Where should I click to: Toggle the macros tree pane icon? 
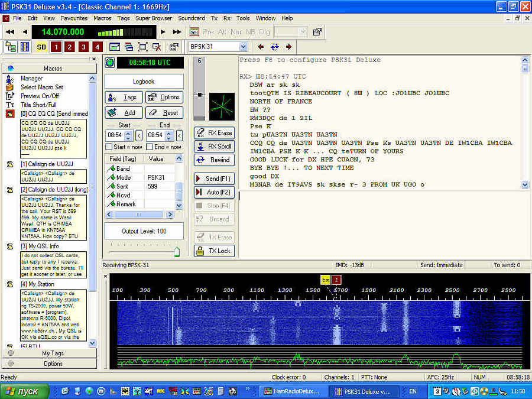click(11, 47)
